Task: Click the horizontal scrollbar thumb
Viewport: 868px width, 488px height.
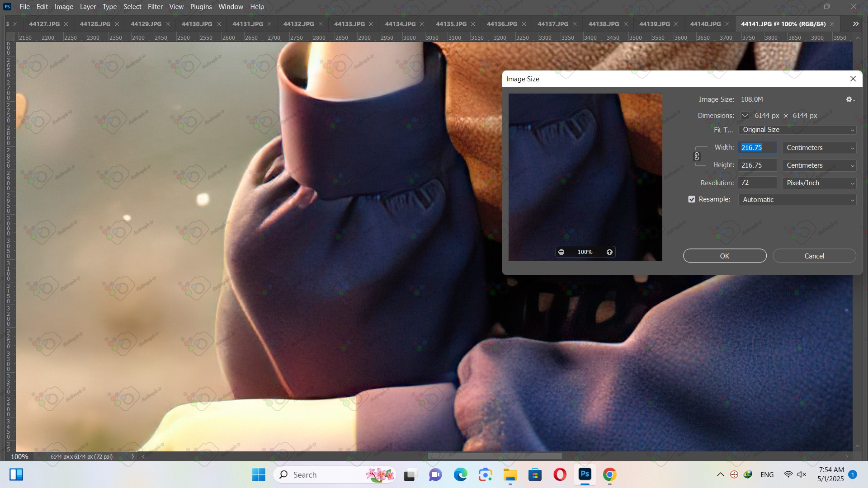Action: point(495,456)
